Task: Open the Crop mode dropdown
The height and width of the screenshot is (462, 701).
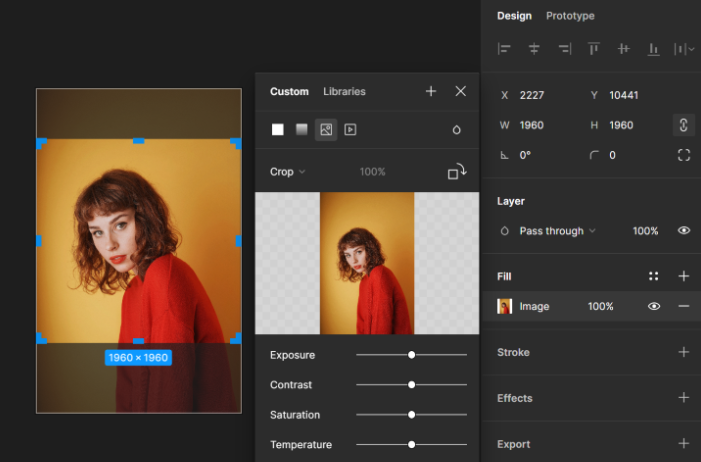Action: [287, 172]
